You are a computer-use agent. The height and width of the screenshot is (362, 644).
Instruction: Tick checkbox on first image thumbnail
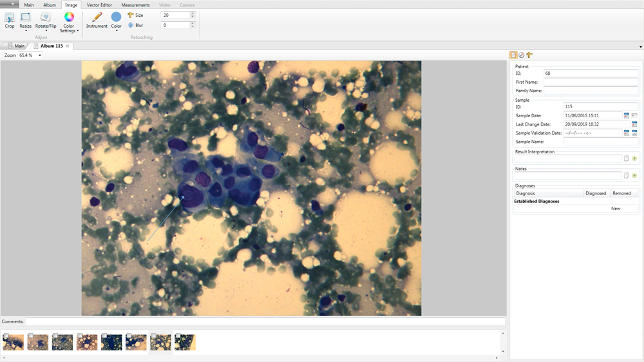(x=6, y=336)
